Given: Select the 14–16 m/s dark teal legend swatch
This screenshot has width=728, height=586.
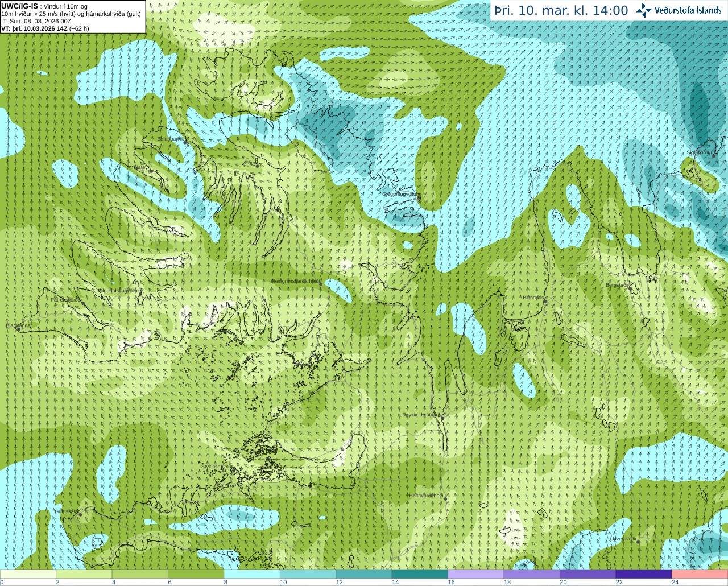Looking at the screenshot, I should pos(420,574).
